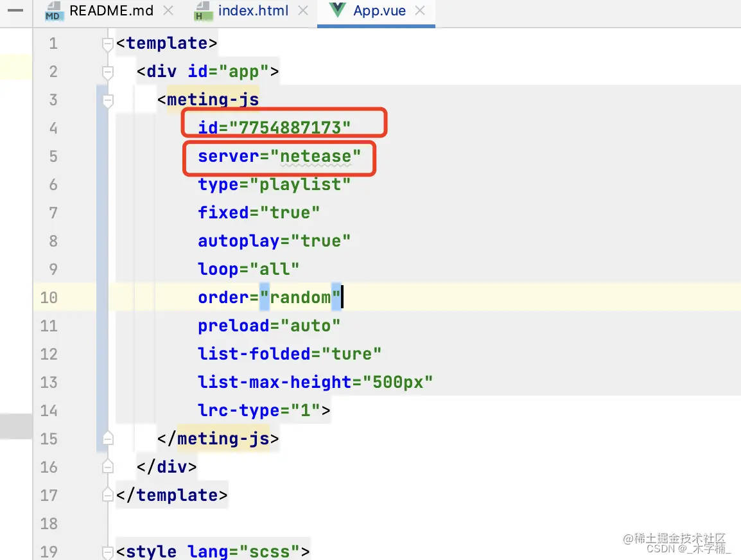Click the hide panel dash icon top left
The width and height of the screenshot is (741, 560).
click(15, 10)
